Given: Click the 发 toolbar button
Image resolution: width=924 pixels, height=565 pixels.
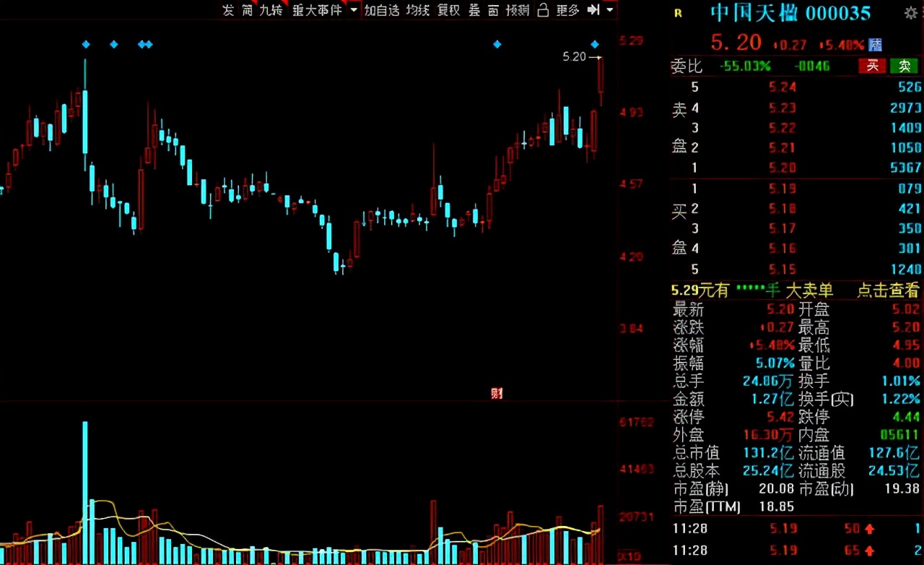Looking at the screenshot, I should [228, 10].
